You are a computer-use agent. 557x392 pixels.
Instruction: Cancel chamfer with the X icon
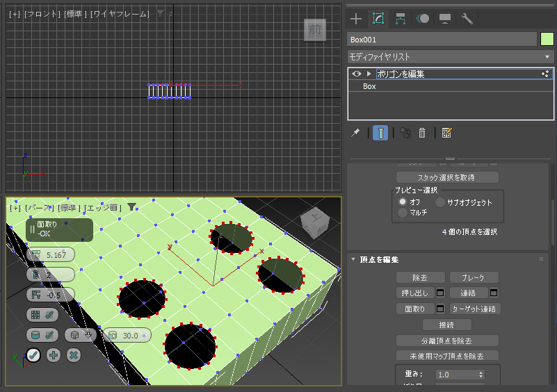pos(74,355)
